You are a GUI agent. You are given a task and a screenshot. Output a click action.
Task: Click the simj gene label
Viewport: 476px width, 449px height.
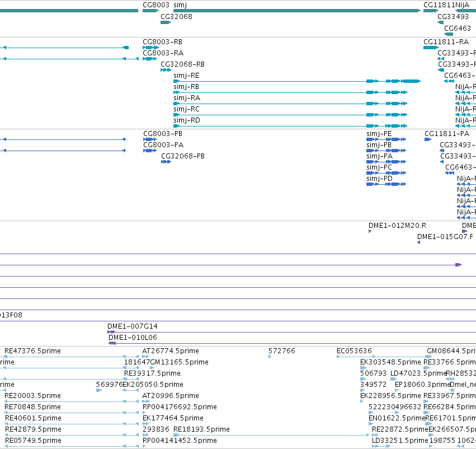point(180,5)
